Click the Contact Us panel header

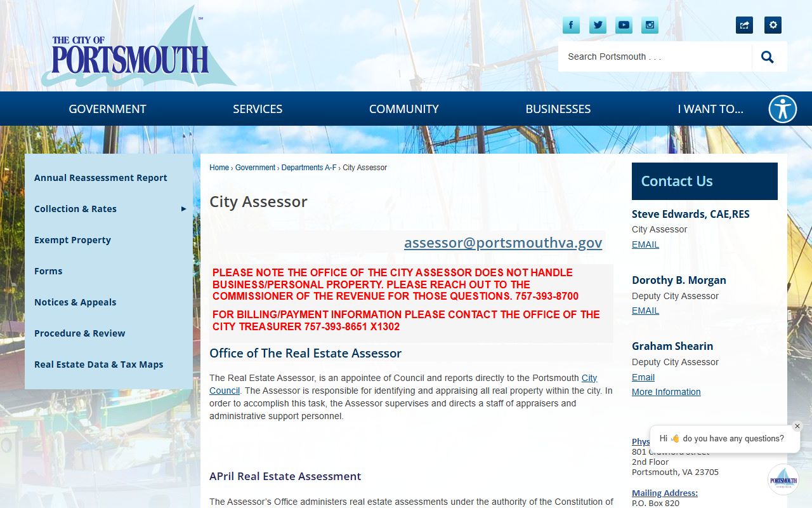click(705, 181)
